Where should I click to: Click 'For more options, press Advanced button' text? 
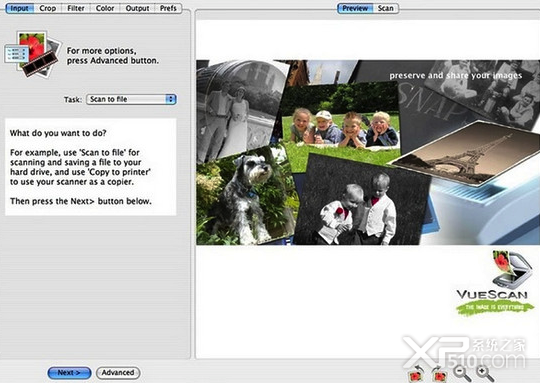coord(113,55)
